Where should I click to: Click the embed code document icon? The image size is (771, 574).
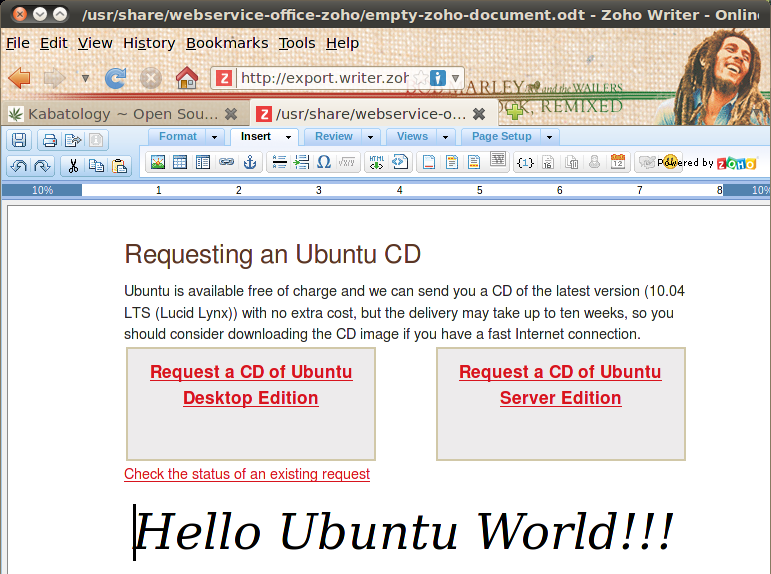400,162
